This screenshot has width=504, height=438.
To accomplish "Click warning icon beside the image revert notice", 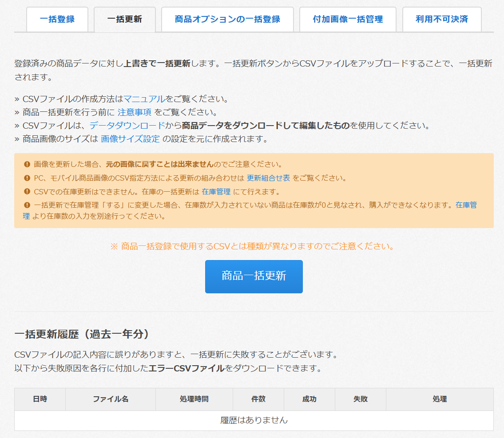I will click(x=27, y=164).
